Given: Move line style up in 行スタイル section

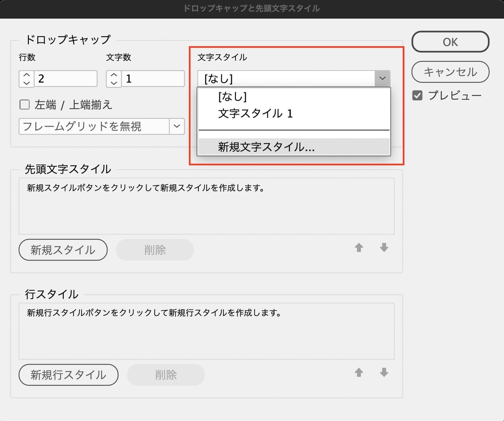Looking at the screenshot, I should (359, 373).
